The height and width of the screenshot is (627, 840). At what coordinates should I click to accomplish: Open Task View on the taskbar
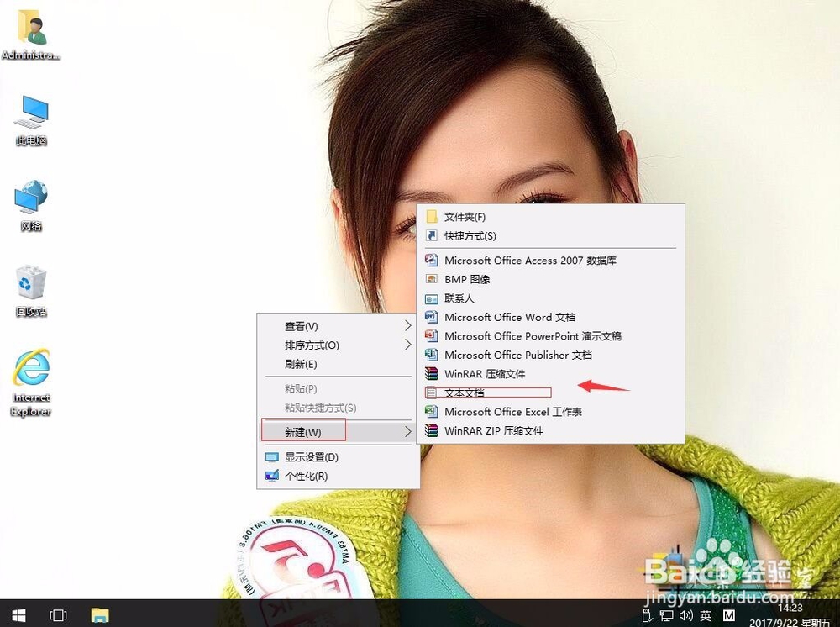tap(58, 615)
